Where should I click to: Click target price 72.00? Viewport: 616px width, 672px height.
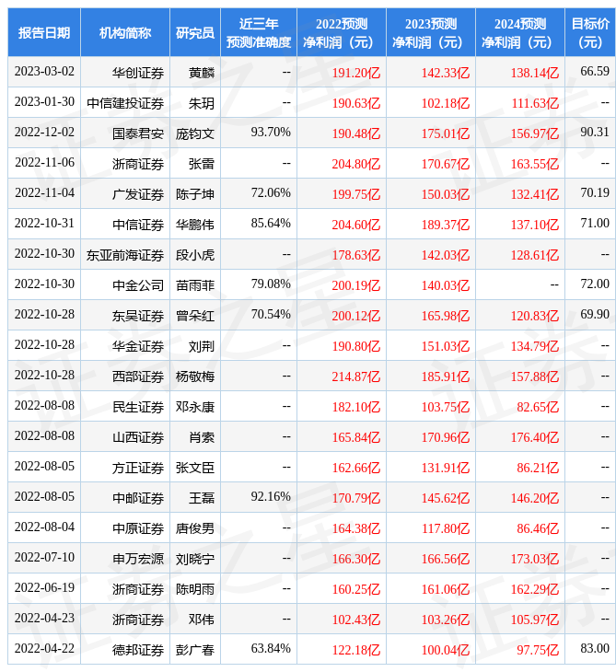point(595,284)
